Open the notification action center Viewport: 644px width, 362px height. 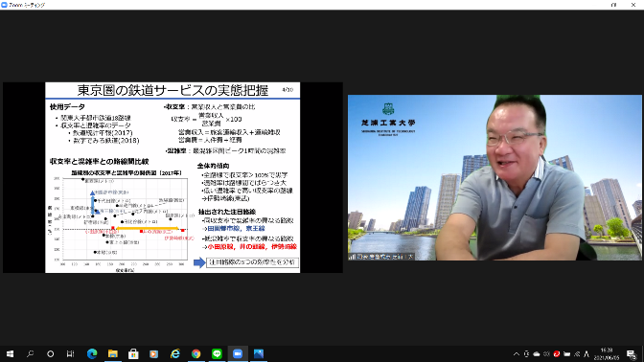[632, 353]
